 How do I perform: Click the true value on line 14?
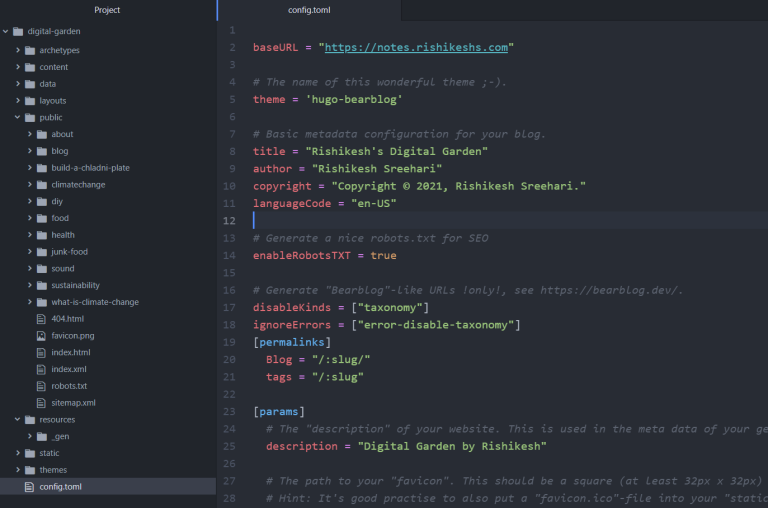383,255
